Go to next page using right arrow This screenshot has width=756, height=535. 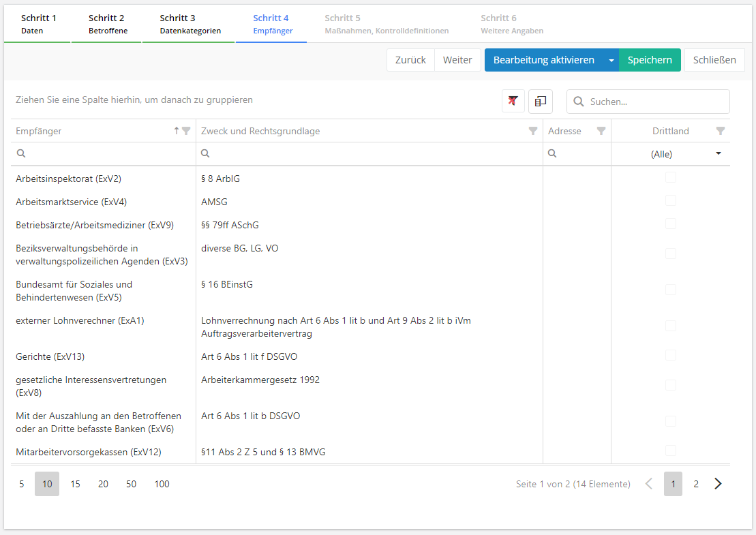(718, 484)
